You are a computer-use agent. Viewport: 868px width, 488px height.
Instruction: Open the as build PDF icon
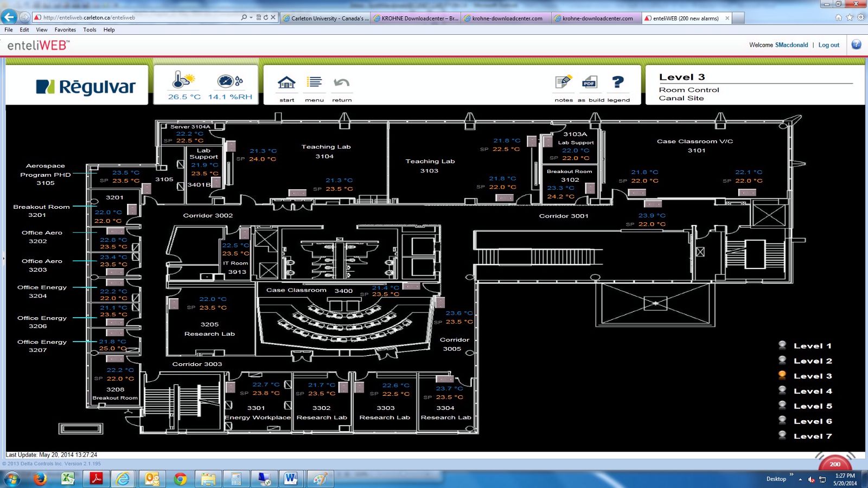(589, 82)
